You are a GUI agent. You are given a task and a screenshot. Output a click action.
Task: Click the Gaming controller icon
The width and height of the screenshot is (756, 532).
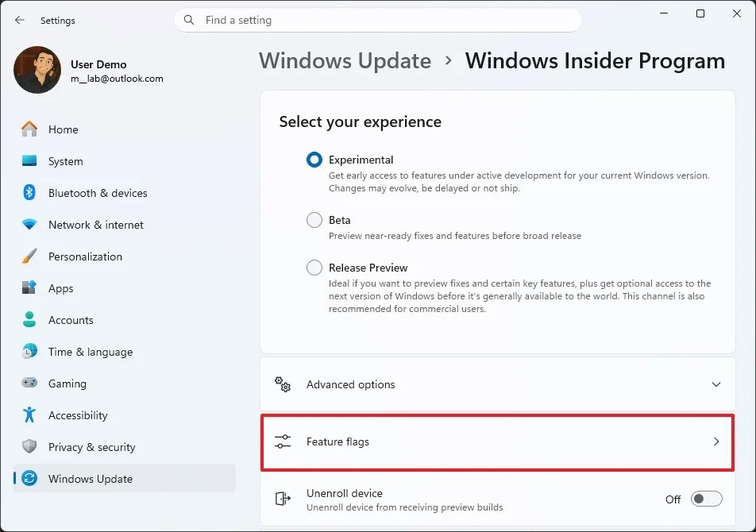tap(29, 383)
